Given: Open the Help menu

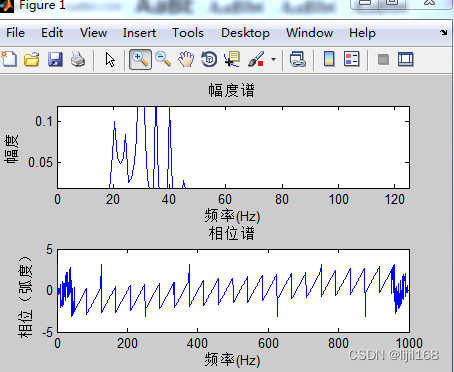Looking at the screenshot, I should pyautogui.click(x=362, y=33).
